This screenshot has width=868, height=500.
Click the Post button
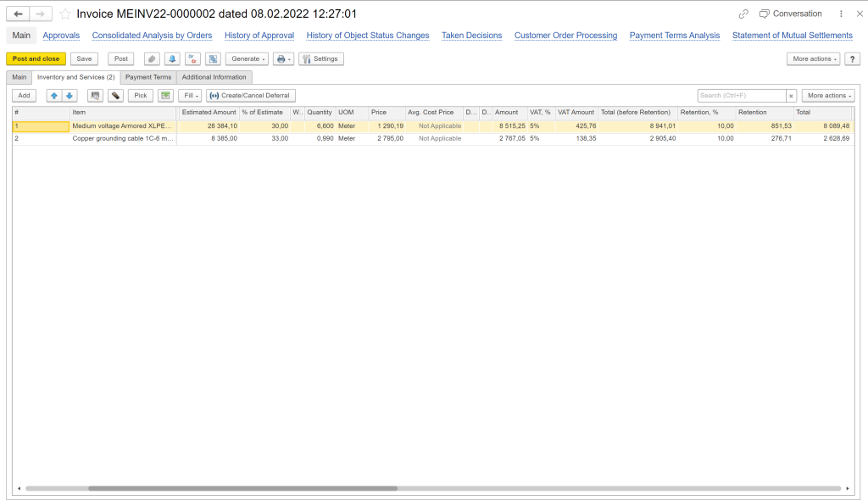pyautogui.click(x=120, y=58)
